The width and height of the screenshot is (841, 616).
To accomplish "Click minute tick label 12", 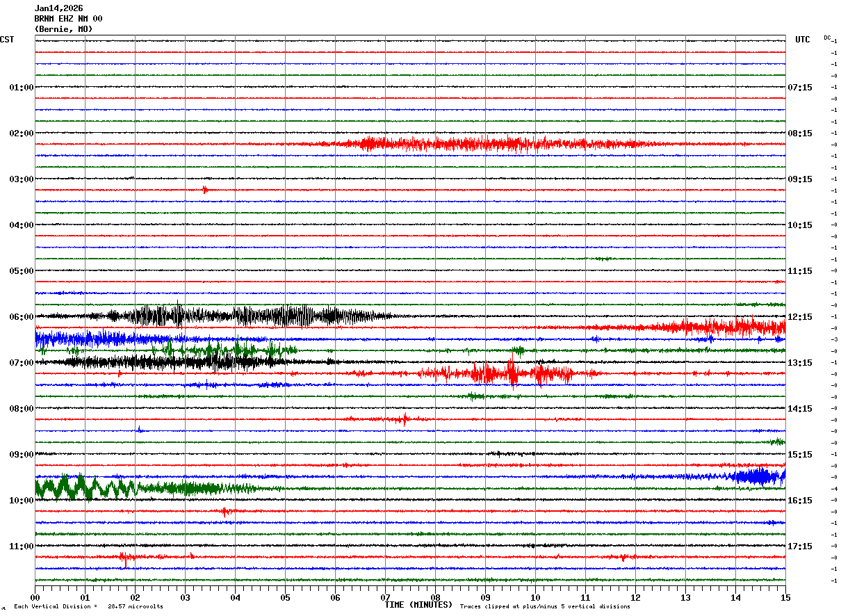I will (635, 597).
